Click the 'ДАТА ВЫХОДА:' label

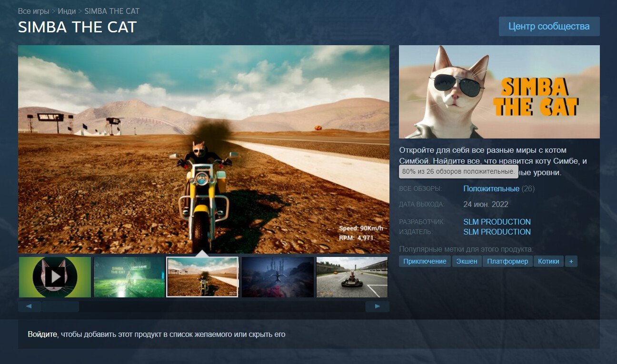421,205
